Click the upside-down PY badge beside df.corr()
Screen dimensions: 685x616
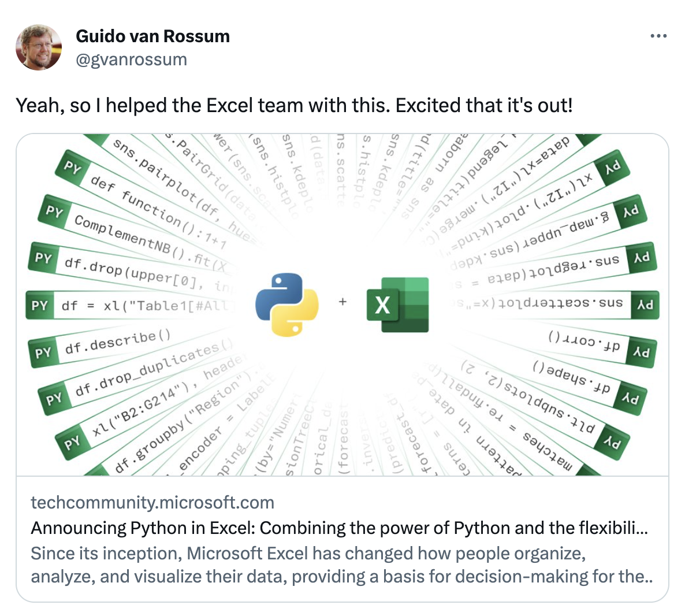641,352
